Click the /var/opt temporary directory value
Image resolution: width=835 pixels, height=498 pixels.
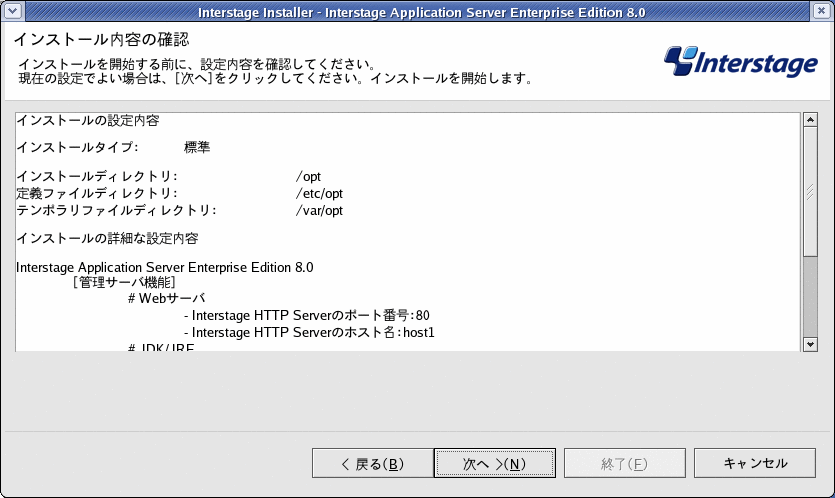click(319, 210)
